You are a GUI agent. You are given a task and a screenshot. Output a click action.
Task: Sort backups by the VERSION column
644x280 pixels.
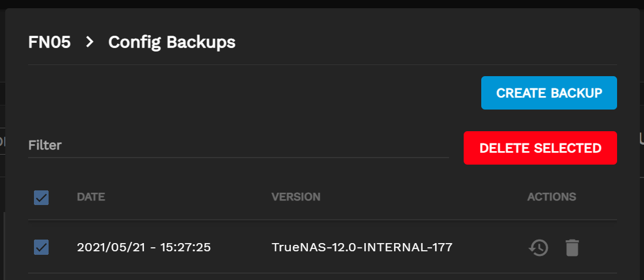296,197
